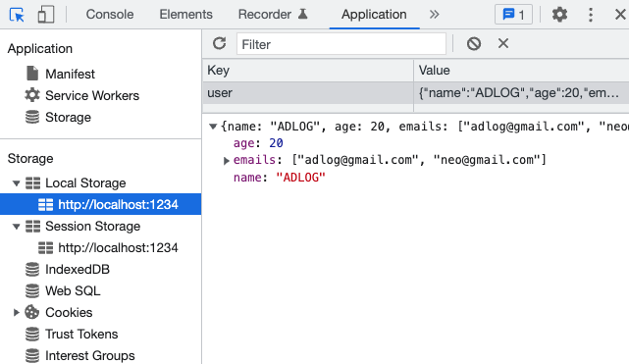Click the Application section heading
This screenshot has width=629, height=364.
point(40,49)
